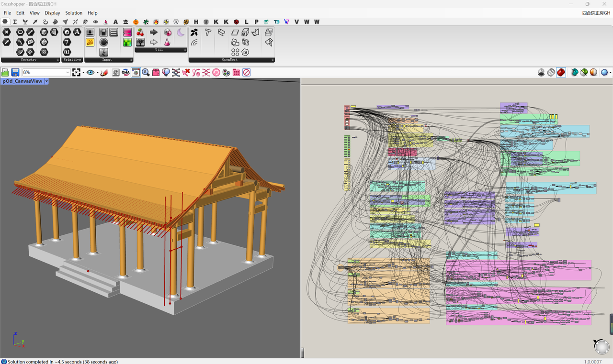Expand the Util panel

coord(185,50)
